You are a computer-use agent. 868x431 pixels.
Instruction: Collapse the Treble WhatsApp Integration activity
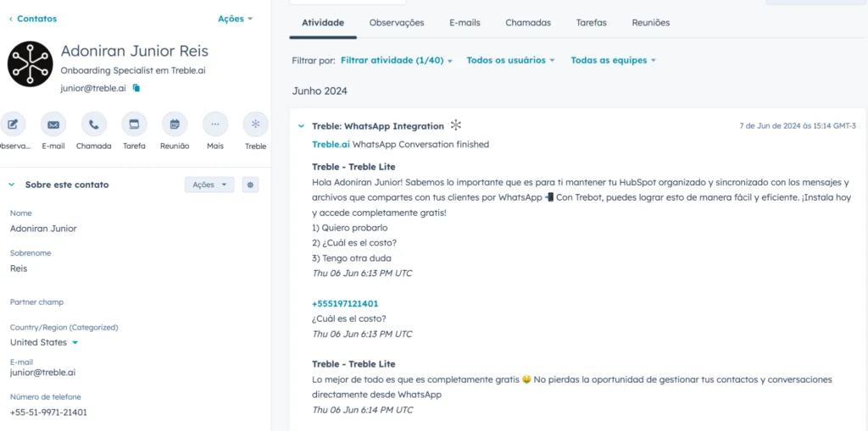(301, 126)
